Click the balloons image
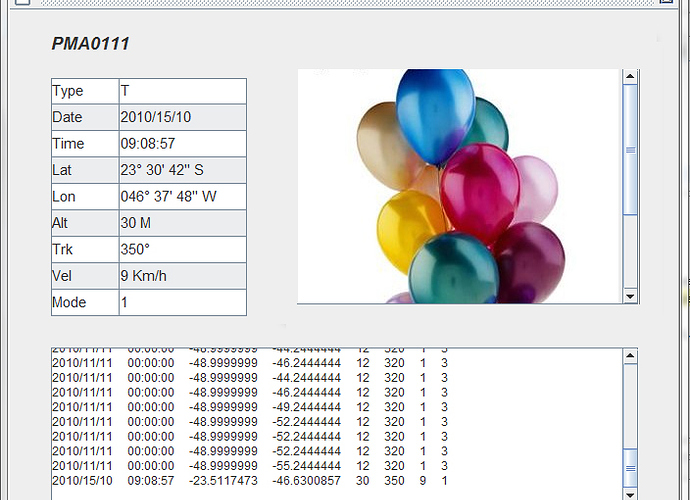Image resolution: width=690 pixels, height=500 pixels. pos(458,186)
